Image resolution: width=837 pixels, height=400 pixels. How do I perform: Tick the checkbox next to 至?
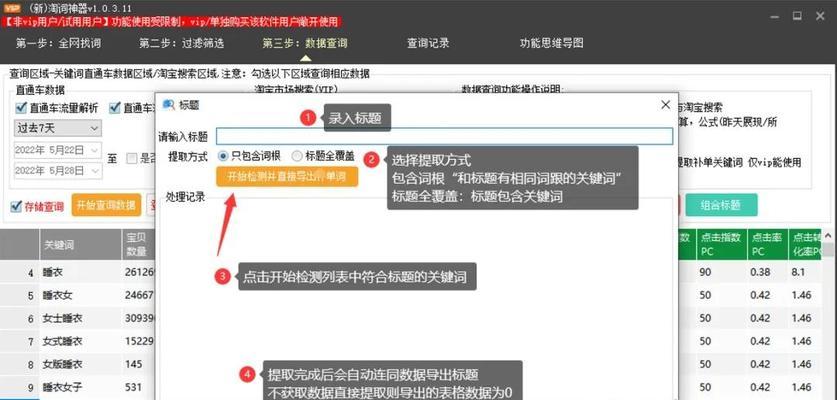tap(131, 158)
